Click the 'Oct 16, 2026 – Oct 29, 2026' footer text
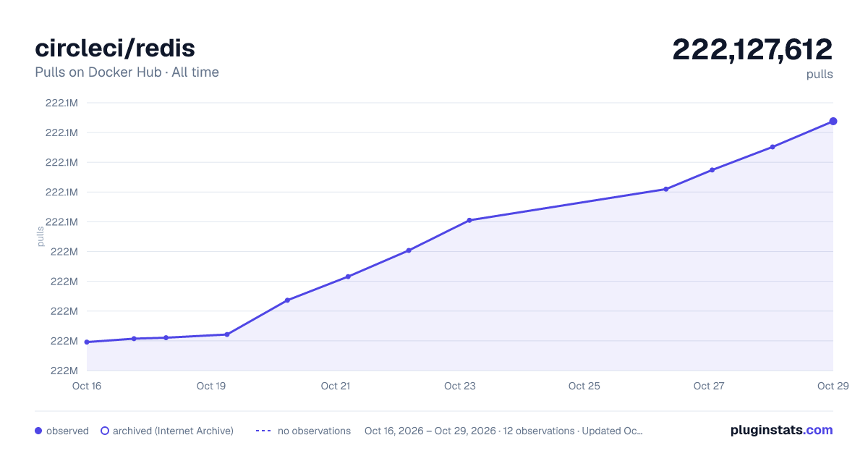868x456 pixels. pyautogui.click(x=430, y=431)
